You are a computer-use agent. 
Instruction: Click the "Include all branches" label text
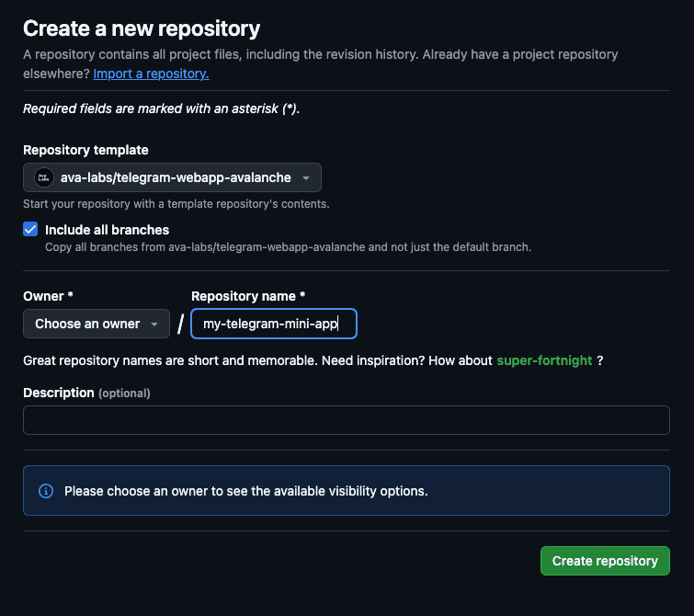(x=107, y=230)
